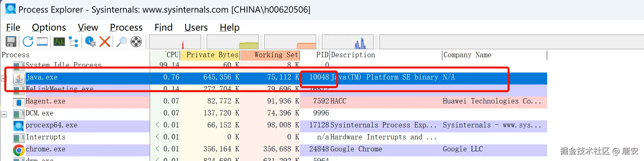This screenshot has width=644, height=161.
Task: Click the procexp64.exe process icon
Action: pyautogui.click(x=19, y=126)
